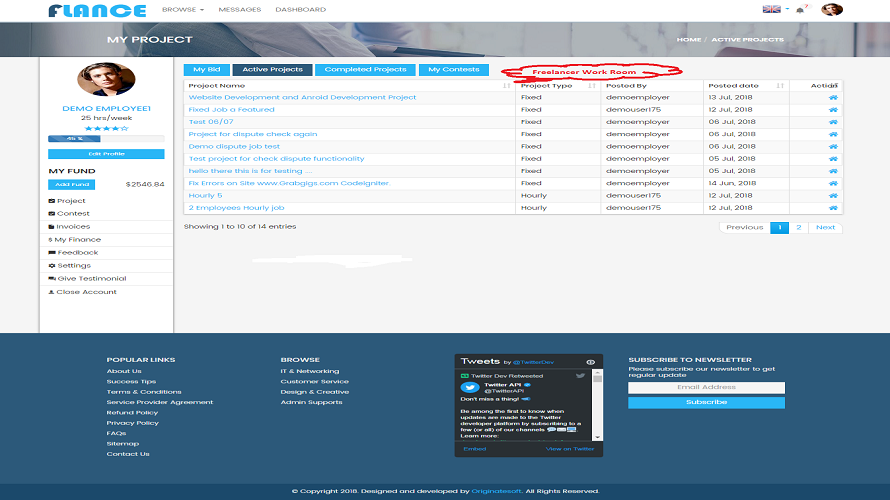Click the profile completeness progress bar

click(106, 138)
